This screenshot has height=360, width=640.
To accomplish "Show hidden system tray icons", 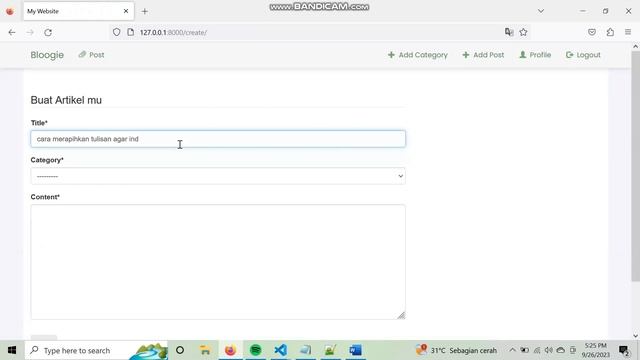I will [x=512, y=350].
